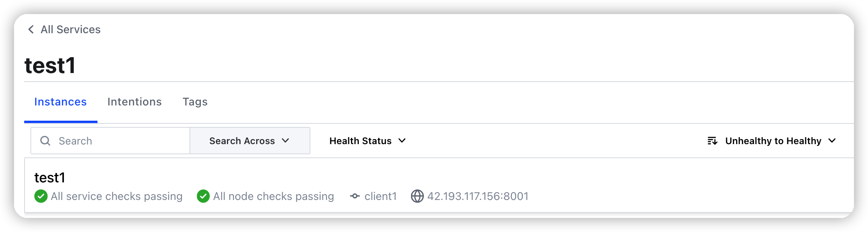
Task: Click the green service checks passing checkmark
Action: [x=41, y=196]
